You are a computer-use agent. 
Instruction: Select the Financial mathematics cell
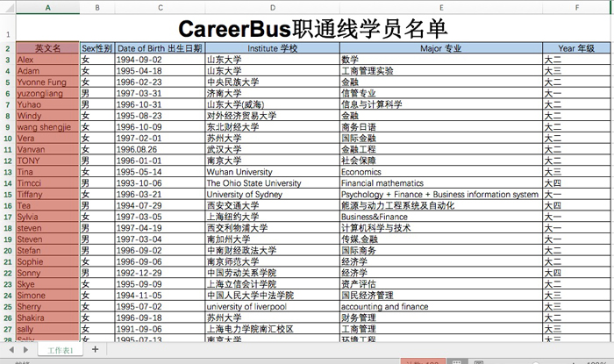(x=441, y=183)
